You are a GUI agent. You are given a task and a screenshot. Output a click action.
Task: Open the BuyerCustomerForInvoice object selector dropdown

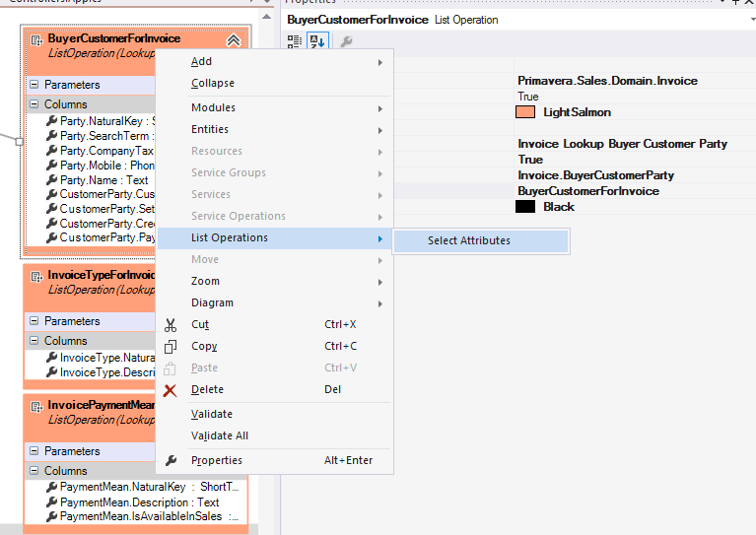(751, 20)
